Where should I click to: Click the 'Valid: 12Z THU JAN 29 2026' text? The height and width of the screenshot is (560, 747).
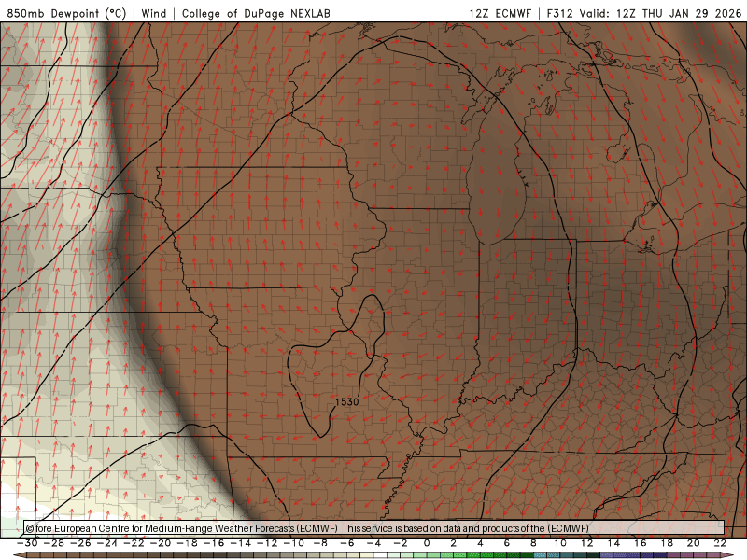pos(660,13)
